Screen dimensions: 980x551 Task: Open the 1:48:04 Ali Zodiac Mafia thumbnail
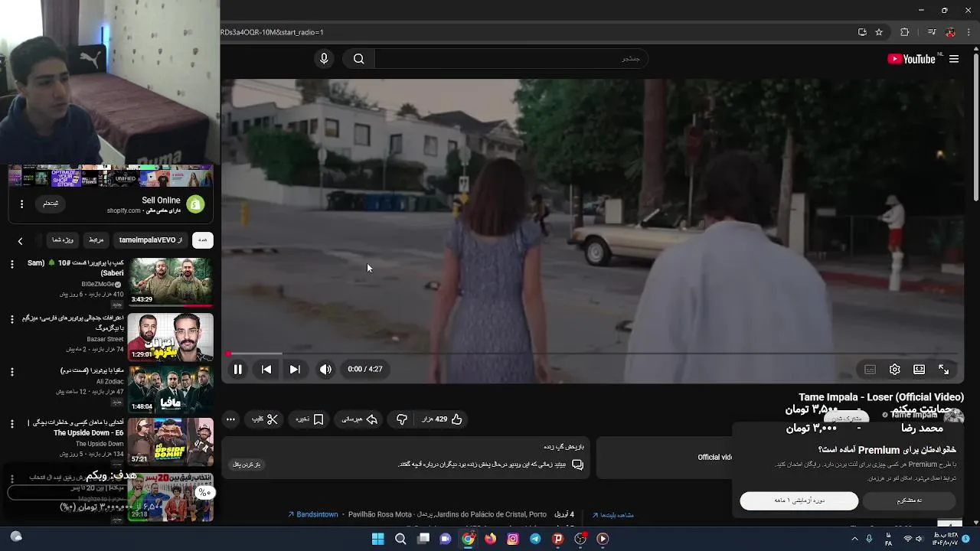(170, 389)
